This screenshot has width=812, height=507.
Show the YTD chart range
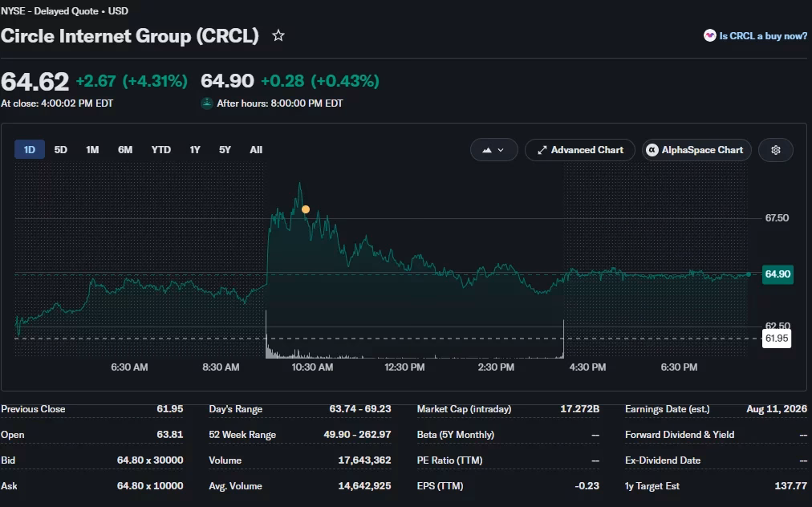pos(161,150)
